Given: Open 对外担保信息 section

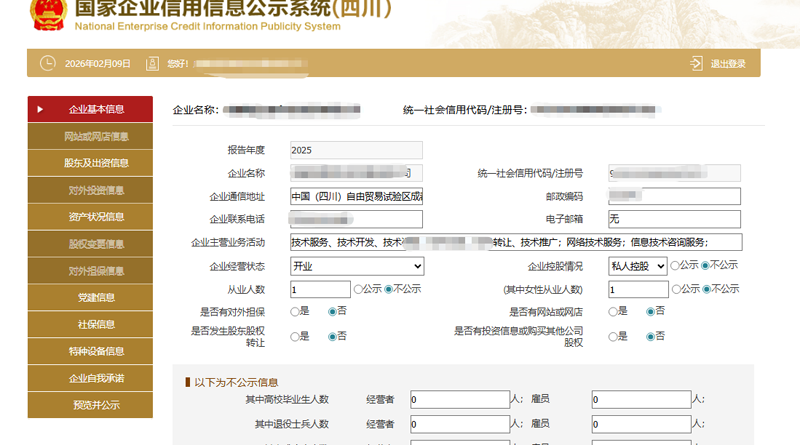Looking at the screenshot, I should click(90, 271).
